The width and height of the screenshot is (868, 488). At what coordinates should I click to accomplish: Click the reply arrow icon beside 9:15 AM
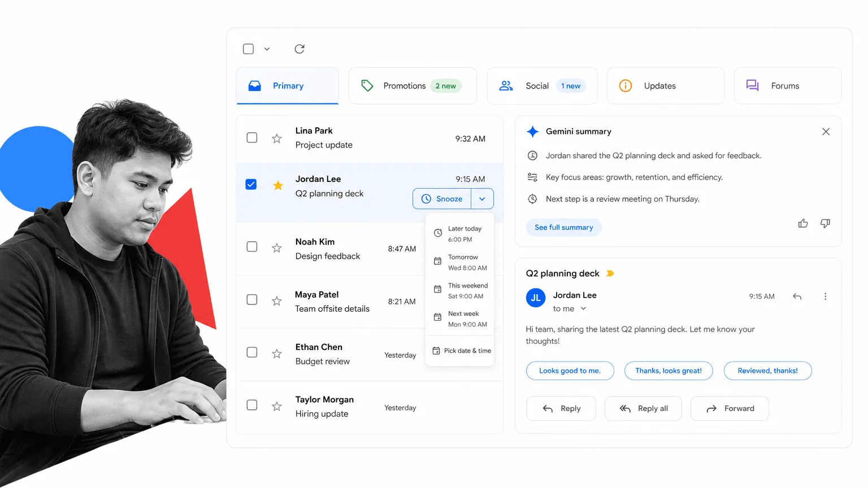tap(797, 297)
